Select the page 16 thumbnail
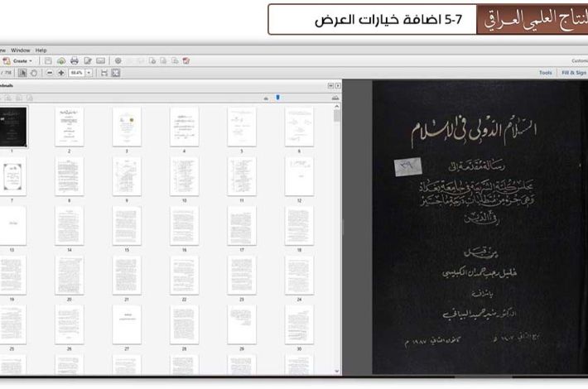This screenshot has height=389, width=588. [x=184, y=226]
